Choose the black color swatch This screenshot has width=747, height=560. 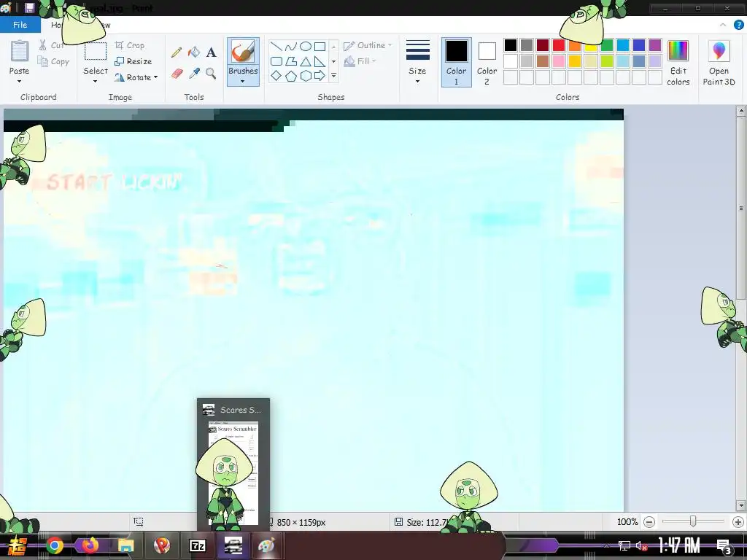(510, 45)
